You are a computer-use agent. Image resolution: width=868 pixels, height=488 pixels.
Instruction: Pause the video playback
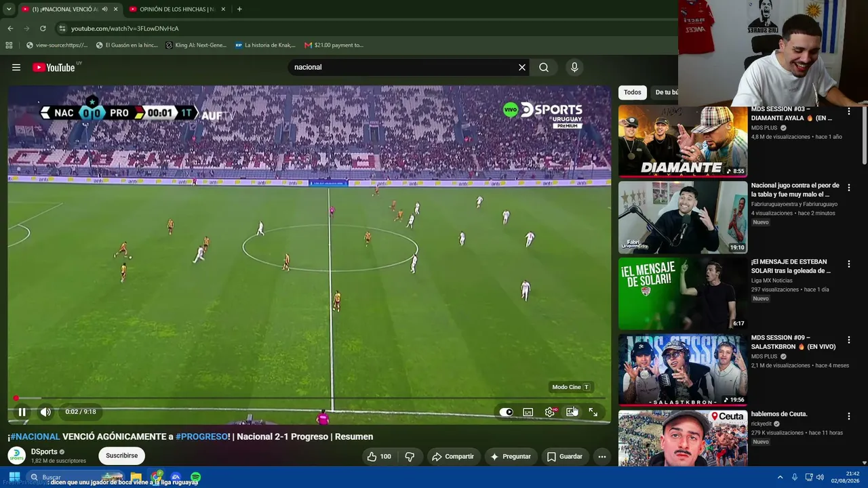pyautogui.click(x=22, y=411)
